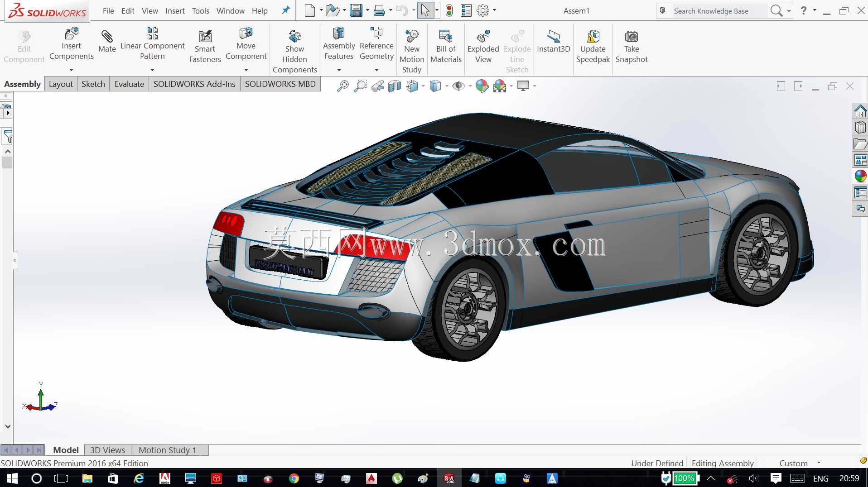The image size is (868, 487).
Task: Expand the collapsed FeatureManager panel arrow
Action: tap(8, 113)
